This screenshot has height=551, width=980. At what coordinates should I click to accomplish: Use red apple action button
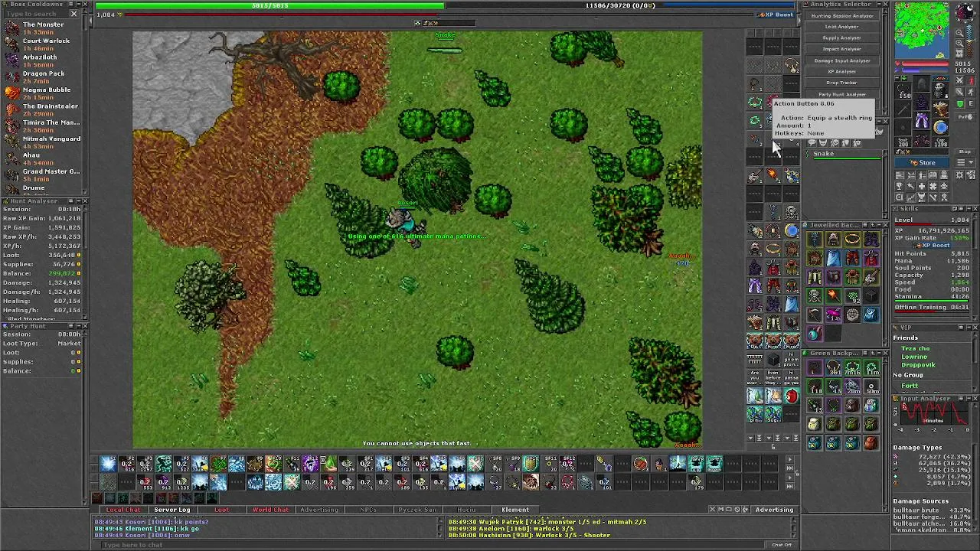pyautogui.click(x=791, y=396)
